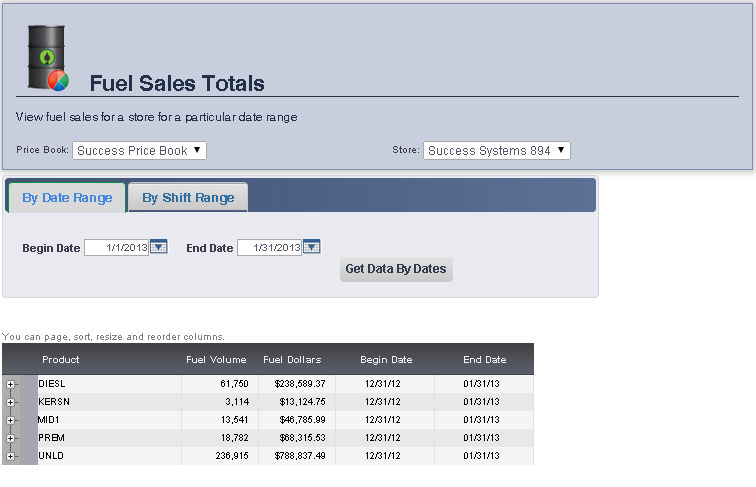This screenshot has width=756, height=487.
Task: Sort by the Fuel Dollars column header
Action: point(292,360)
